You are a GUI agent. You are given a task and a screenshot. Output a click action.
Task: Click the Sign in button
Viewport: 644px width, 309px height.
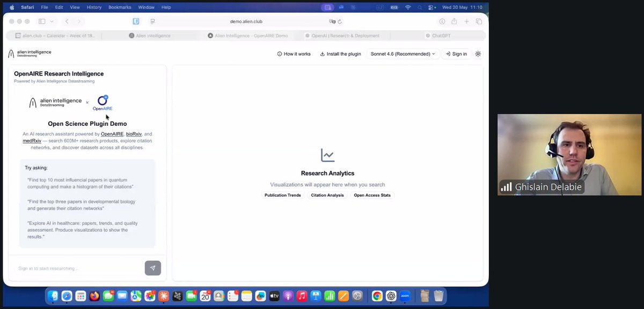[456, 54]
